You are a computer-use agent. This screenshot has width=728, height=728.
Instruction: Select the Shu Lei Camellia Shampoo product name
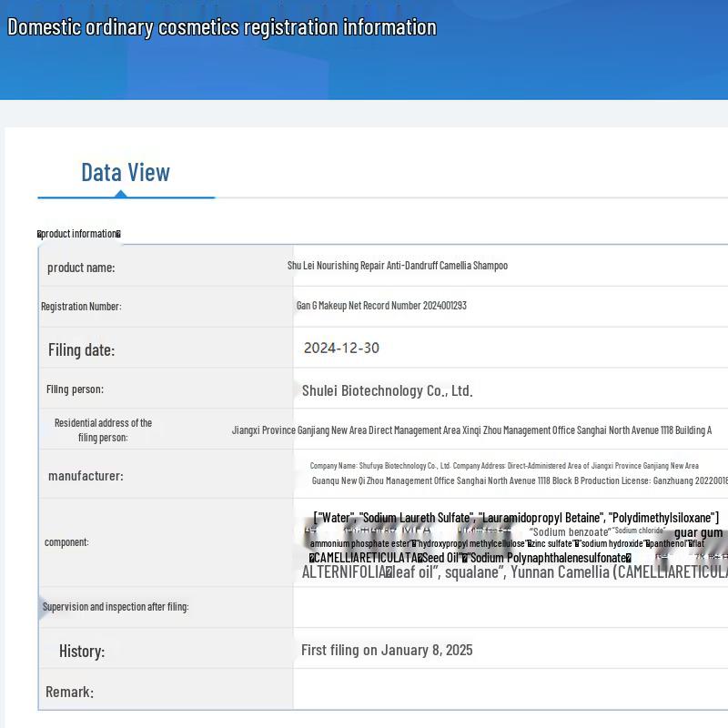(397, 266)
